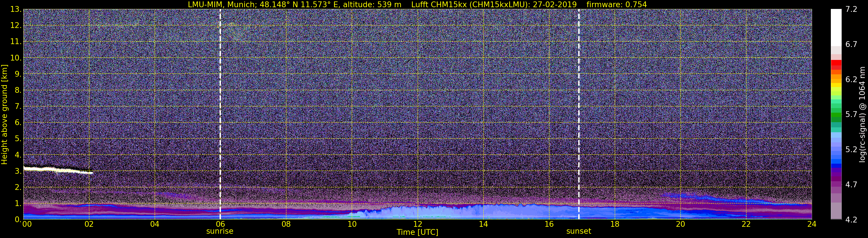Click the '12' time tick label
The height and width of the screenshot is (238, 868).
[417, 224]
